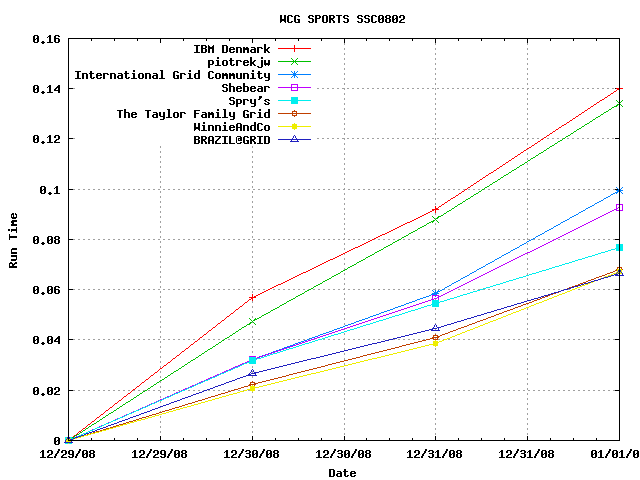Click the Spry's end point on right edge
This screenshot has width=640, height=480.
(x=619, y=247)
